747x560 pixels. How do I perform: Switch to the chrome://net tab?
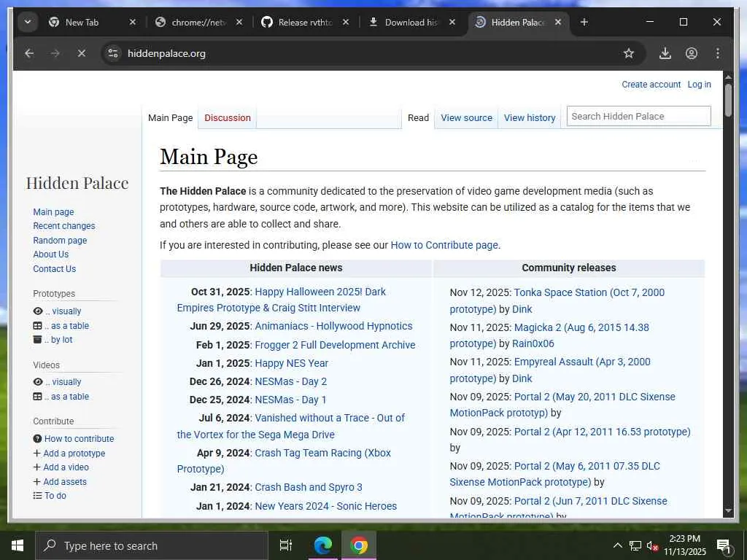[198, 23]
